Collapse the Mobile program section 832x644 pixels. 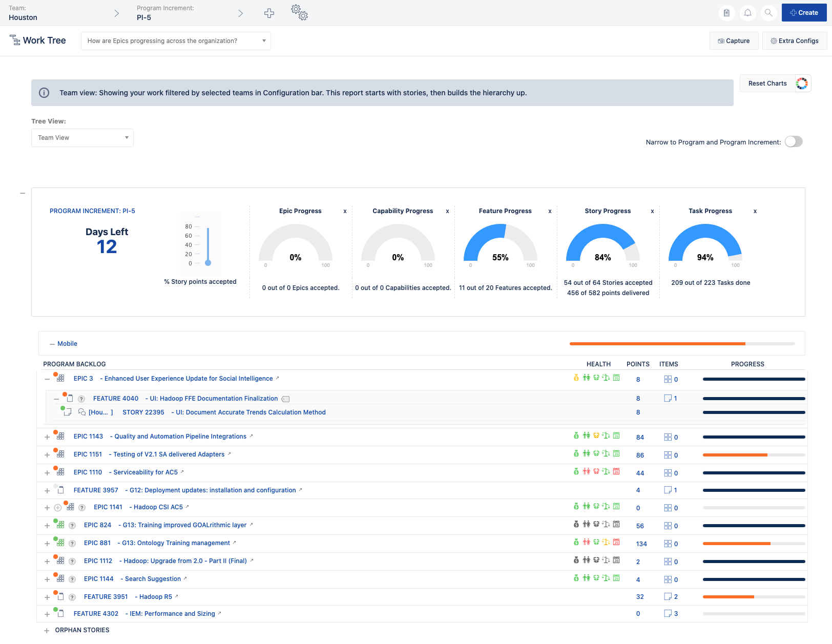pyautogui.click(x=52, y=344)
